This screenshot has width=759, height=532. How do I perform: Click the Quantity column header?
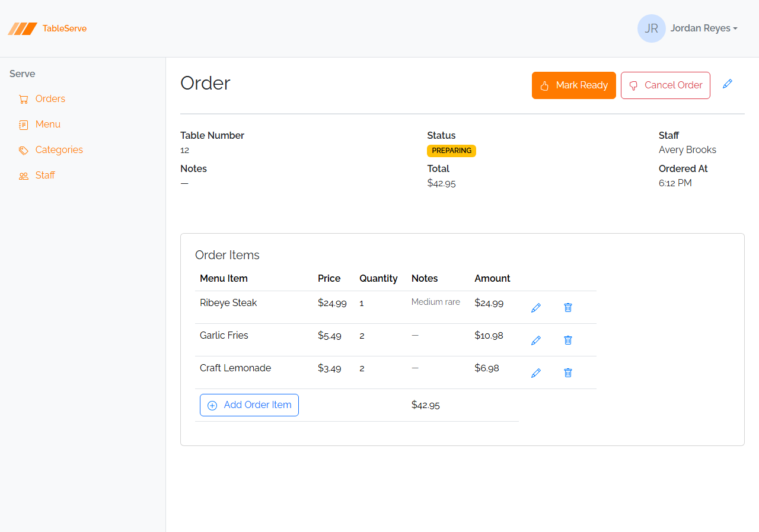pyautogui.click(x=378, y=279)
